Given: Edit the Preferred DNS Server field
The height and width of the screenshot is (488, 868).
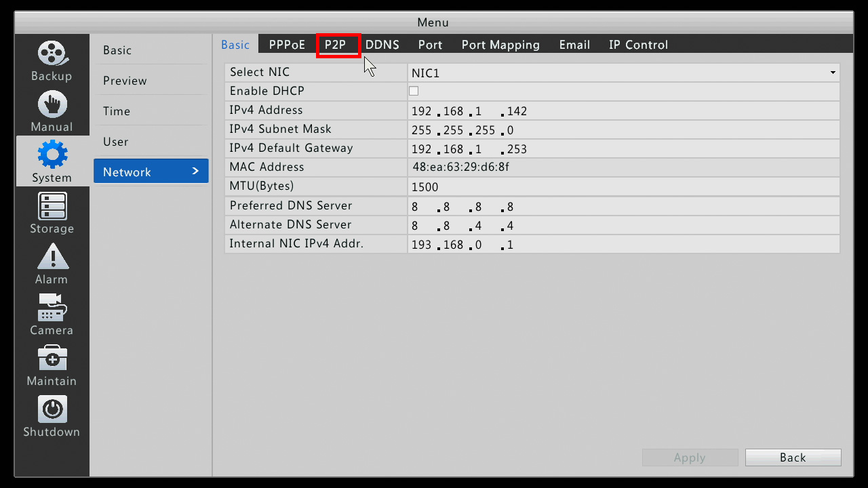Looking at the screenshot, I should [x=624, y=206].
